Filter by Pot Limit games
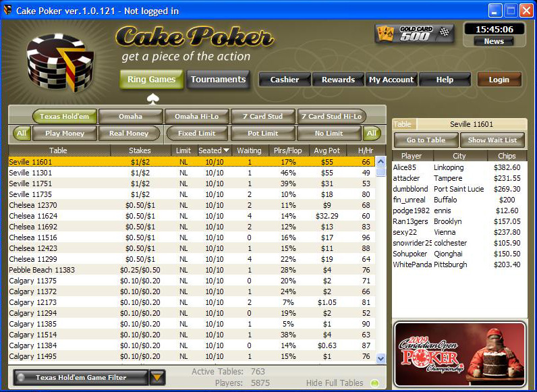The image size is (537, 392). pos(263,134)
